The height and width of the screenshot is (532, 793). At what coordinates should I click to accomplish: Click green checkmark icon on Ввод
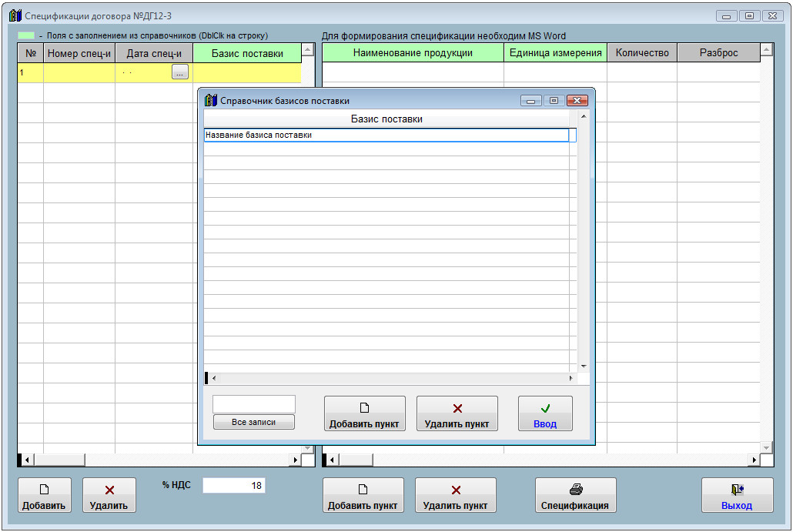click(x=545, y=408)
